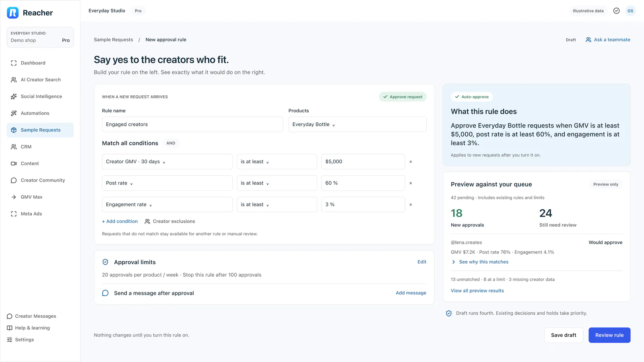Toggle the Approve request action pill

pyautogui.click(x=402, y=97)
